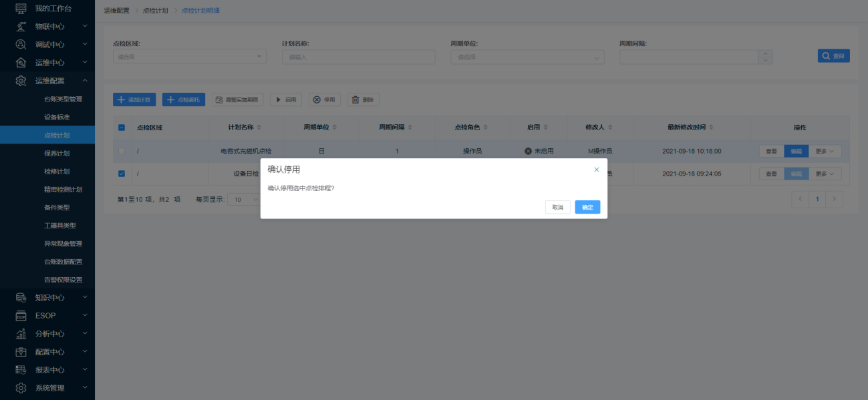Click the 调整实施期限 button
868x400 pixels.
[239, 99]
